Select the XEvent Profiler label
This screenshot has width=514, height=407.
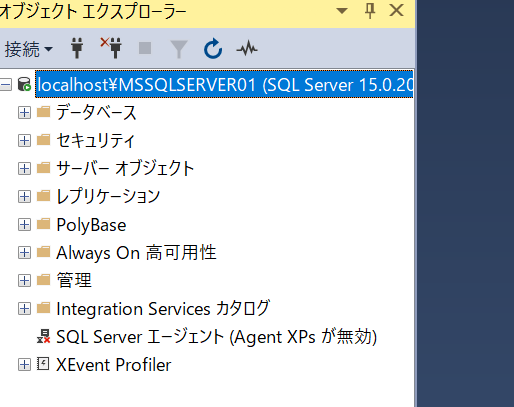point(114,365)
